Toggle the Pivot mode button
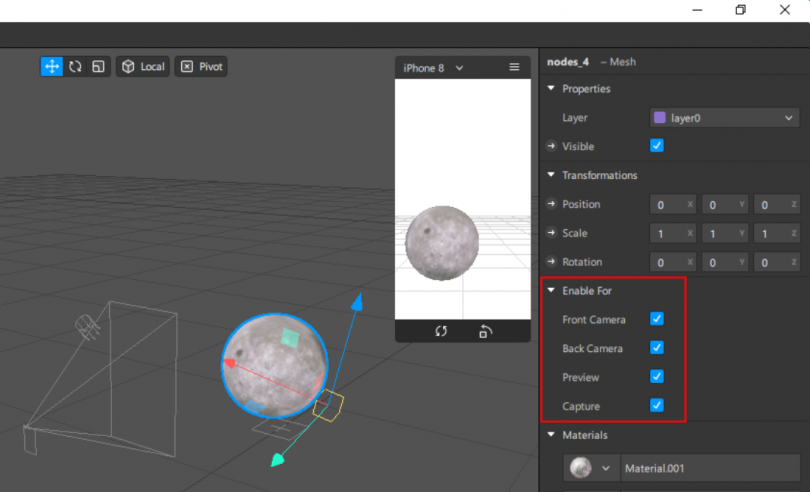 (201, 67)
